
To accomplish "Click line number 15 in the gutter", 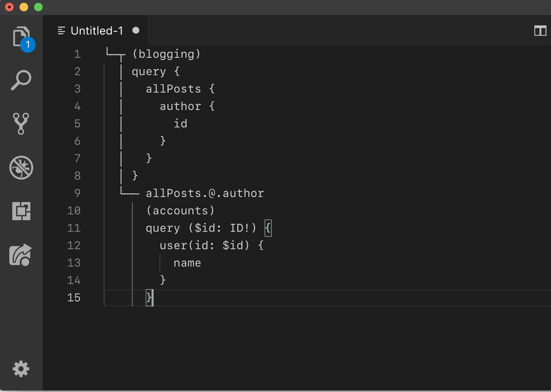I will point(74,298).
